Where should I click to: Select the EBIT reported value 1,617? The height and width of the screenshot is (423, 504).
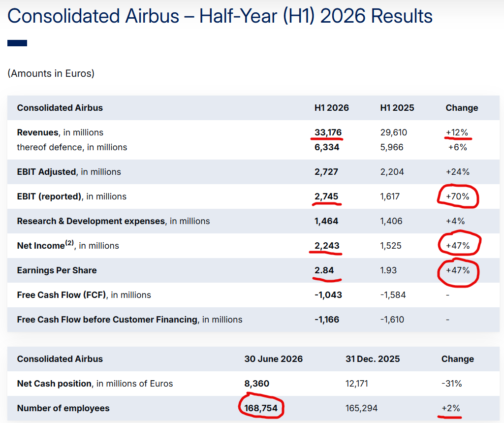click(x=390, y=196)
